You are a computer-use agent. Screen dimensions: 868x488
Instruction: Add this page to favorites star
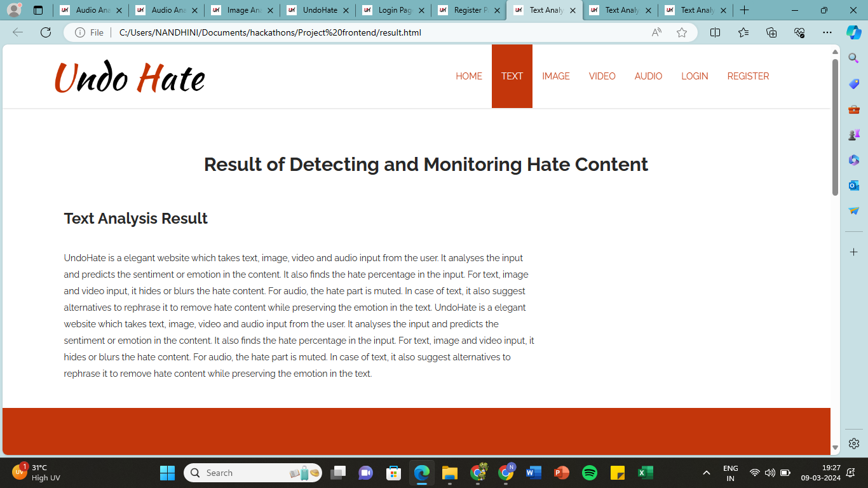click(x=682, y=32)
